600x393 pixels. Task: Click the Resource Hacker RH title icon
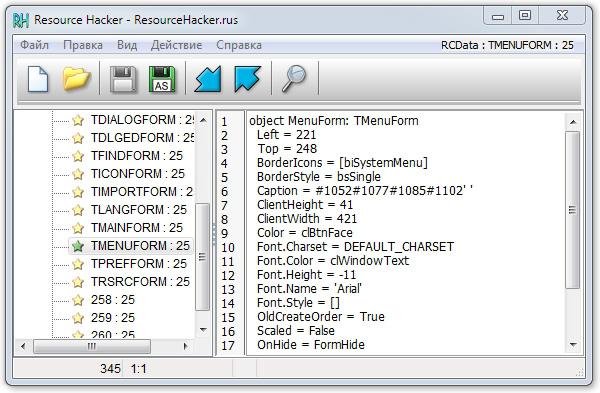pyautogui.click(x=21, y=20)
